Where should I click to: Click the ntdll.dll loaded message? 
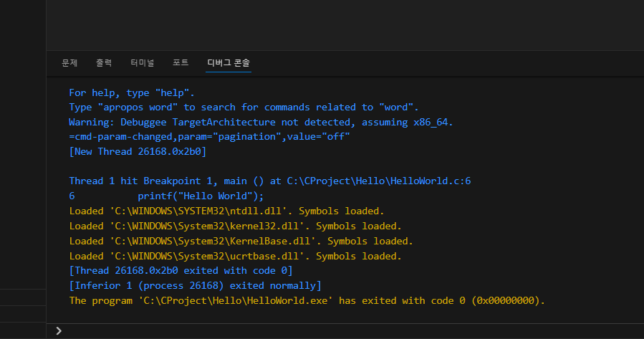tap(226, 211)
